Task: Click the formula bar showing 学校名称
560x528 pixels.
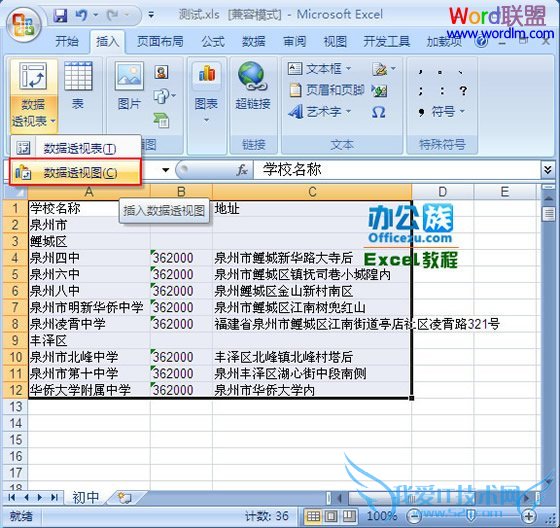Action: pos(397,170)
